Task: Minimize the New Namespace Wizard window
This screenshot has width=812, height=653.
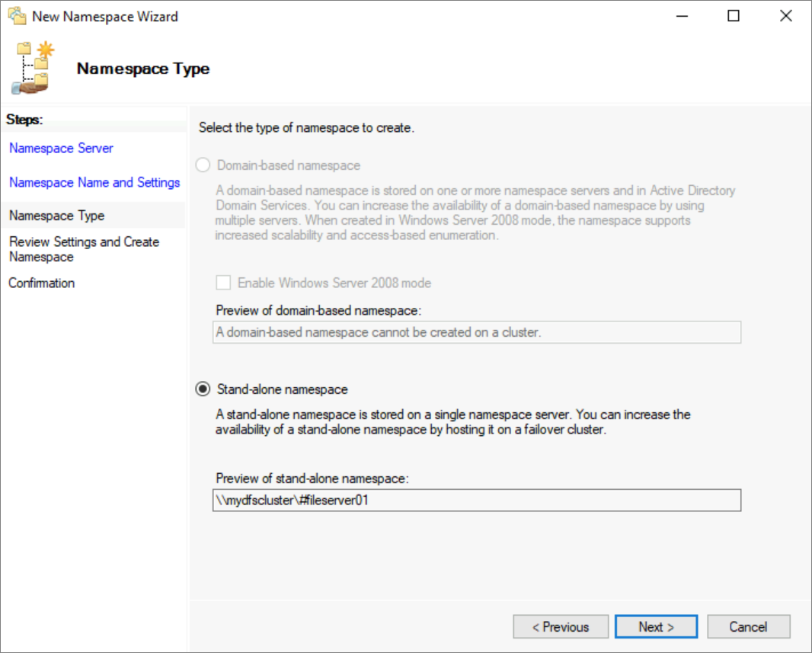Action: [x=682, y=15]
